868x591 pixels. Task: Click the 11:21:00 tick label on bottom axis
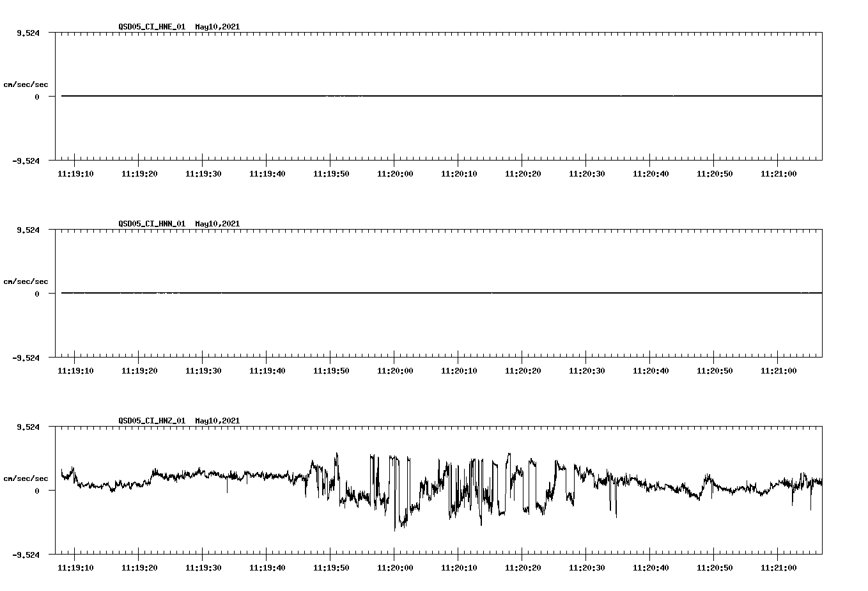pos(779,567)
